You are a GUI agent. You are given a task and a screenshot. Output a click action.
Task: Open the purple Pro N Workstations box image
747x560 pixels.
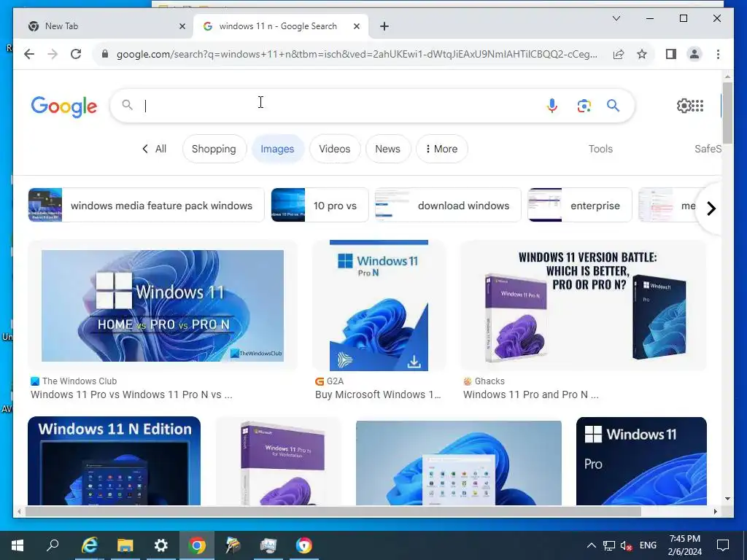point(279,461)
